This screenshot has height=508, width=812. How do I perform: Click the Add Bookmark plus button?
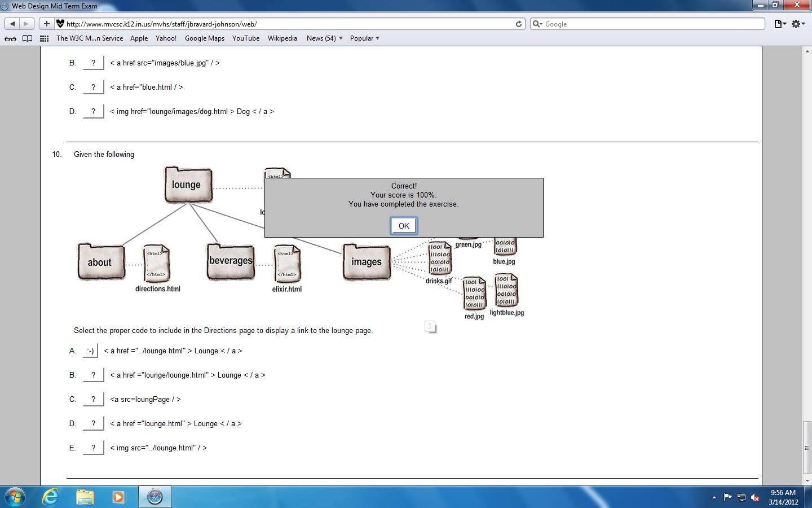click(x=47, y=24)
